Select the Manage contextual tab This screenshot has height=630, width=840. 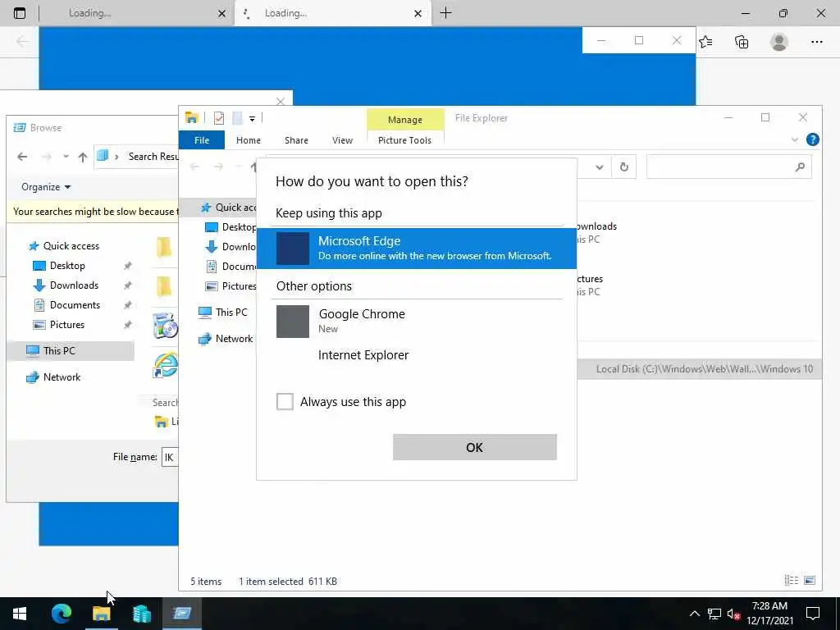pos(405,120)
